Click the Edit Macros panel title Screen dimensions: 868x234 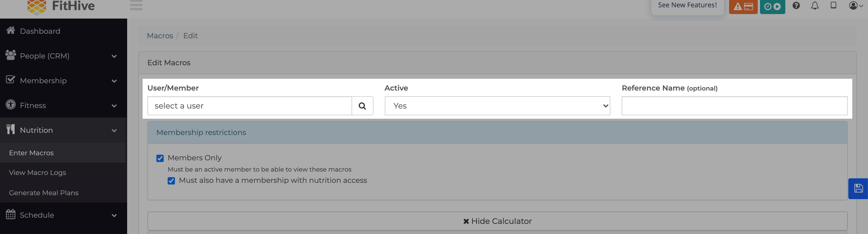pos(169,63)
